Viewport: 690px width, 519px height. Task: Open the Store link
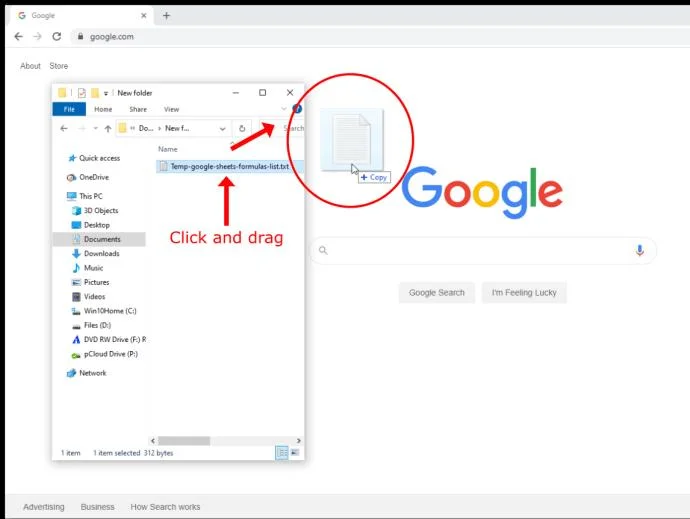[59, 66]
